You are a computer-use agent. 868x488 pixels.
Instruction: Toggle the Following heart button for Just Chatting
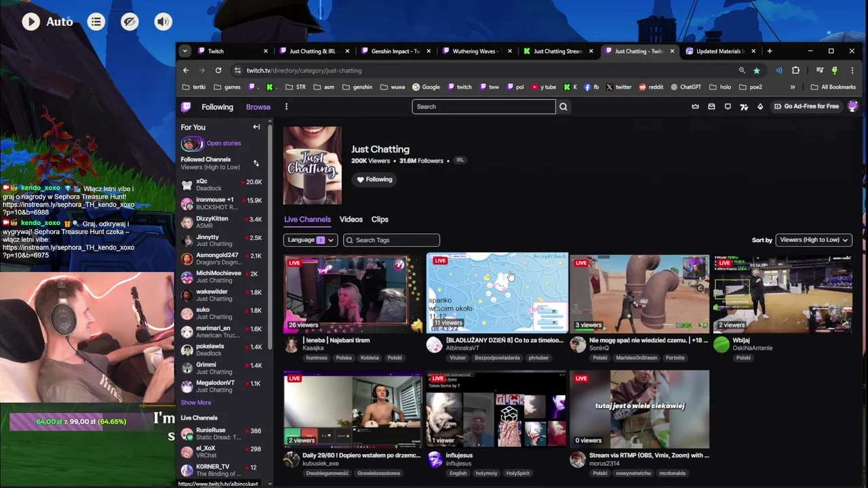click(x=374, y=180)
